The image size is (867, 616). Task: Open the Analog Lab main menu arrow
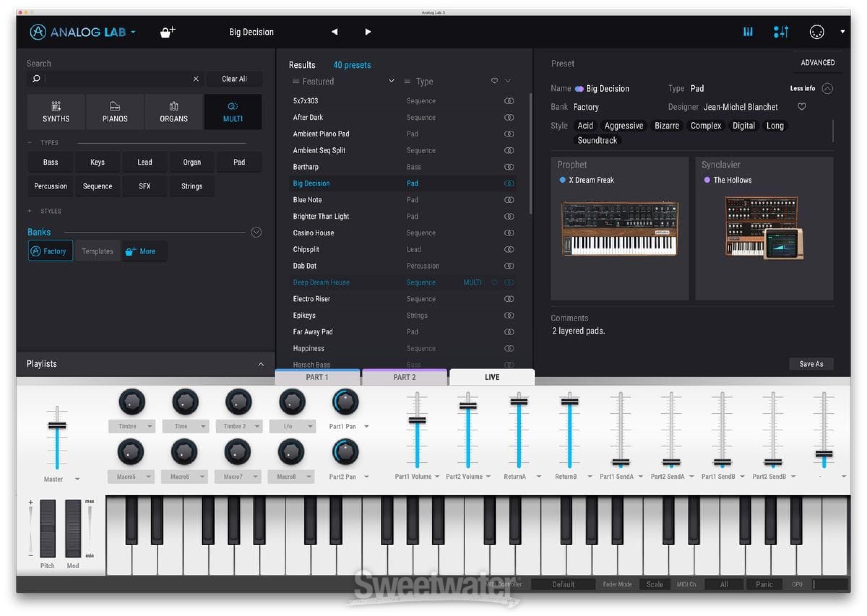click(x=133, y=32)
